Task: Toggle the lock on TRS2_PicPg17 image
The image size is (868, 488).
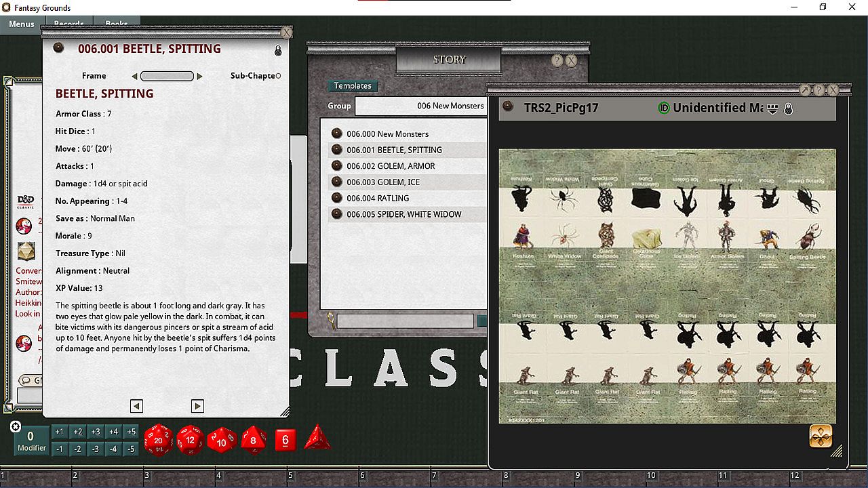Action: [x=788, y=108]
